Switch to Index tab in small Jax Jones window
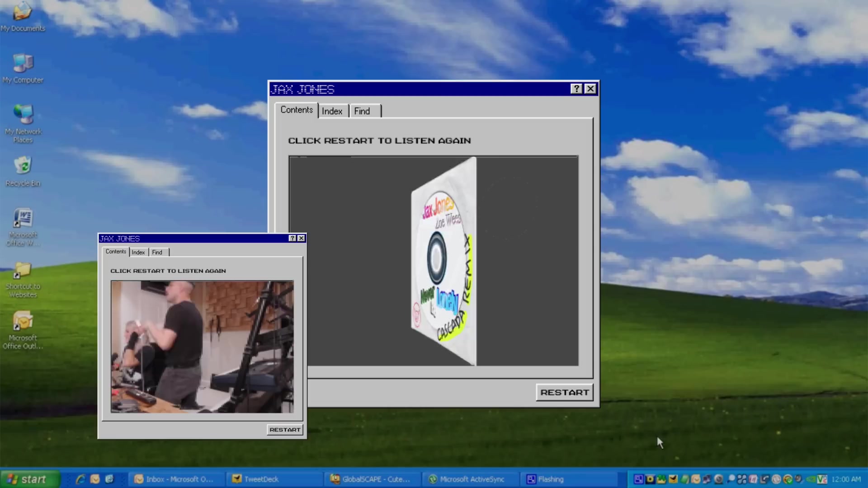The height and width of the screenshot is (488, 868). pos(138,252)
